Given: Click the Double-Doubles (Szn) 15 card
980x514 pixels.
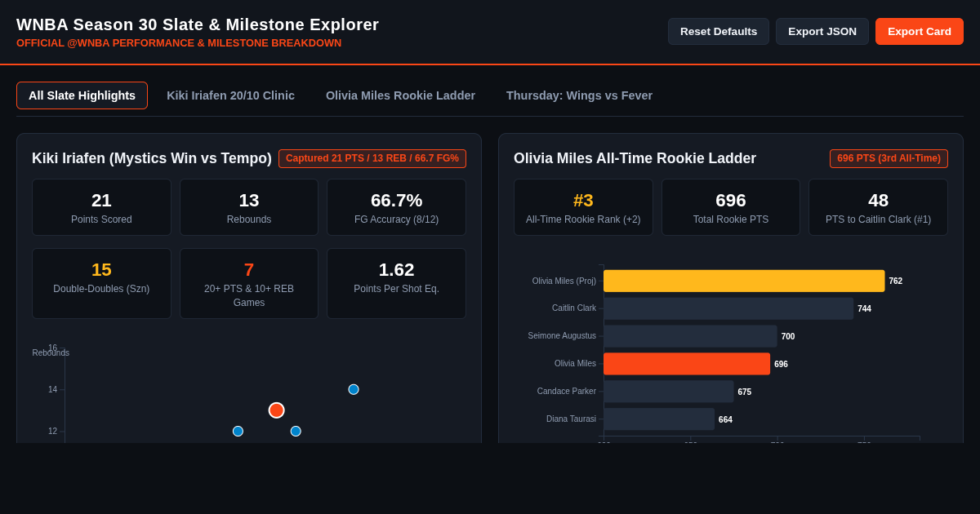Looking at the screenshot, I should (x=101, y=283).
